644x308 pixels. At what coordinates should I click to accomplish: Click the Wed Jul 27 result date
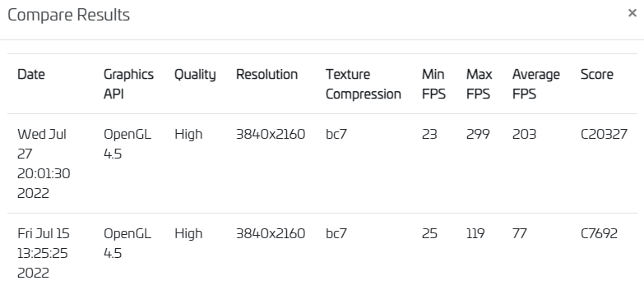click(44, 163)
